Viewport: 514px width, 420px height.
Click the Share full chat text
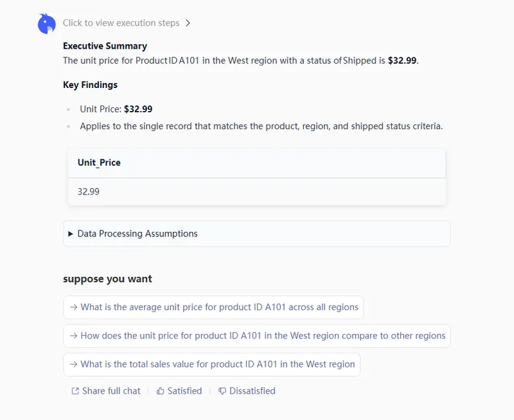[111, 390]
